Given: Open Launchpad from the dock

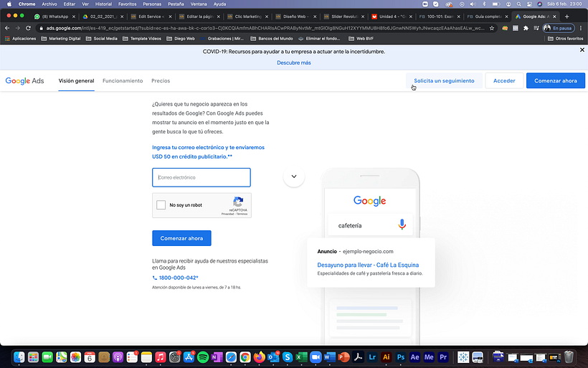Looking at the screenshot, I should click(x=34, y=357).
